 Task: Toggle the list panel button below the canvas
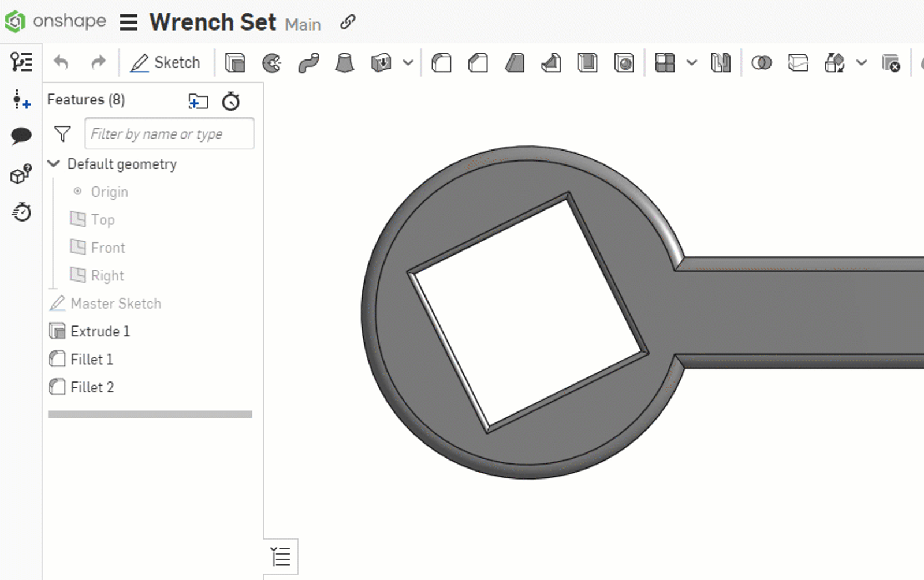[281, 557]
